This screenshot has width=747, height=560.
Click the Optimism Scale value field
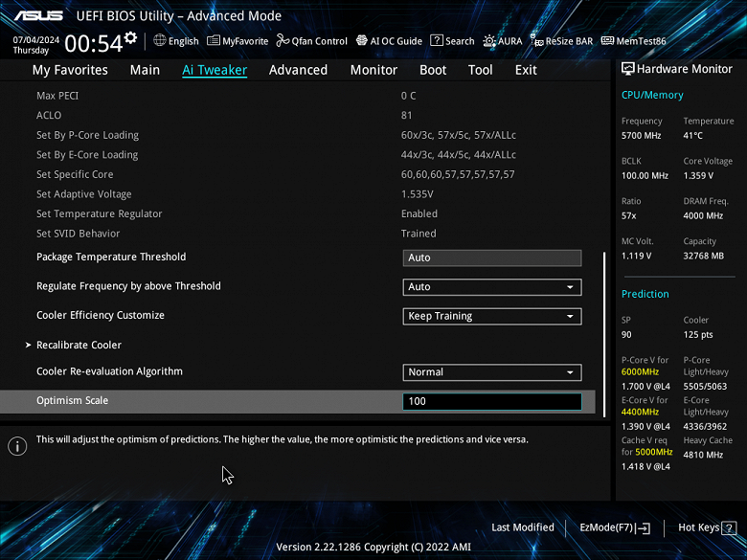point(492,401)
